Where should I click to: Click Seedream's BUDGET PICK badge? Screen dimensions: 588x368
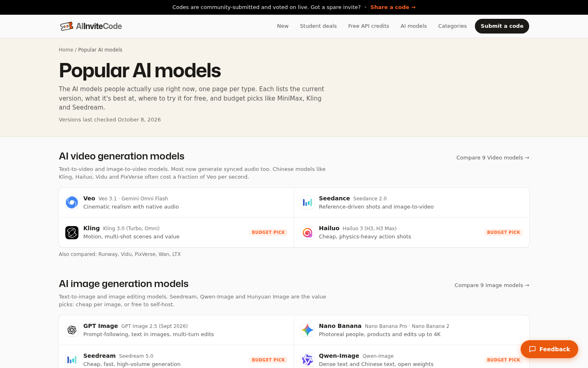coord(268,360)
